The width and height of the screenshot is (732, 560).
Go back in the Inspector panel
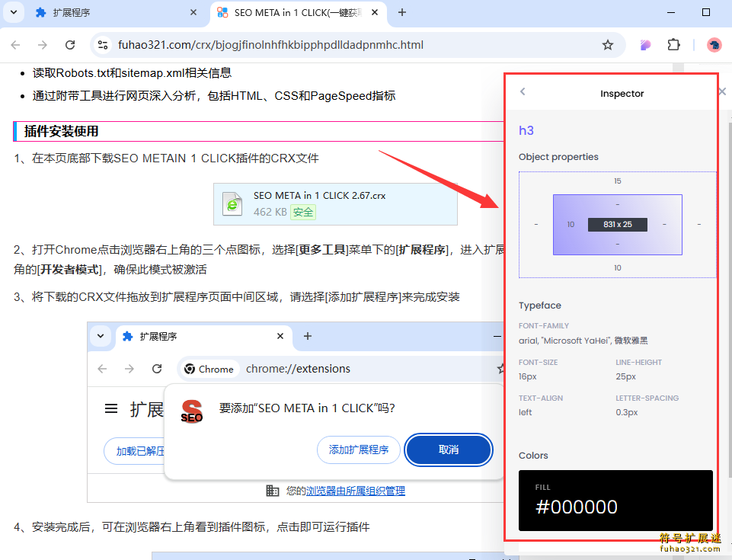[523, 91]
